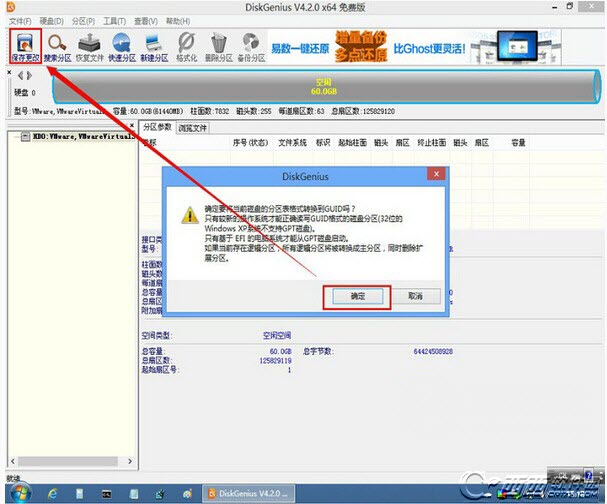Click the 容量:60.0GB(61440MB) disk info text
The image size is (607, 504).
coord(147,111)
